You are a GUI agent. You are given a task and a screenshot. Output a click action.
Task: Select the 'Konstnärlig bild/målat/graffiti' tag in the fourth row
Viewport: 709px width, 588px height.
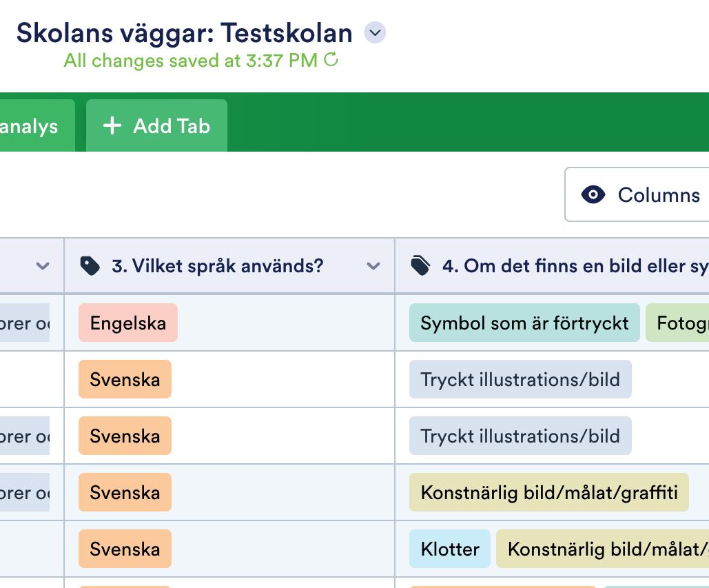548,492
